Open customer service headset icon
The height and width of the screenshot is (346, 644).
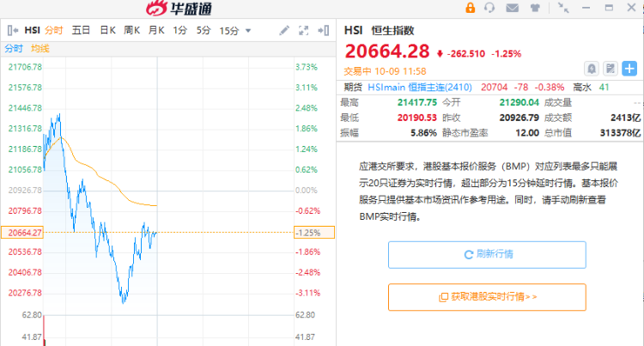489,8
